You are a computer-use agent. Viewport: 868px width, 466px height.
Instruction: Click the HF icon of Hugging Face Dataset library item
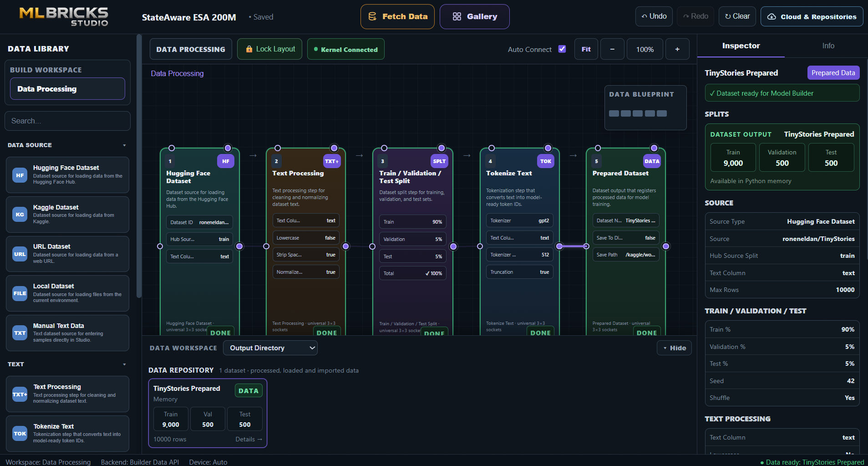pos(20,175)
